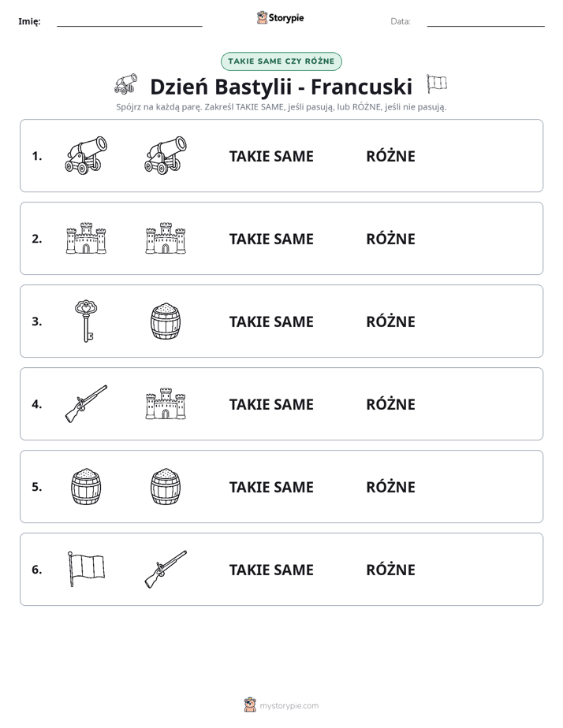Click the musket icon in row 4
This screenshot has height=728, width=563.
[86, 403]
